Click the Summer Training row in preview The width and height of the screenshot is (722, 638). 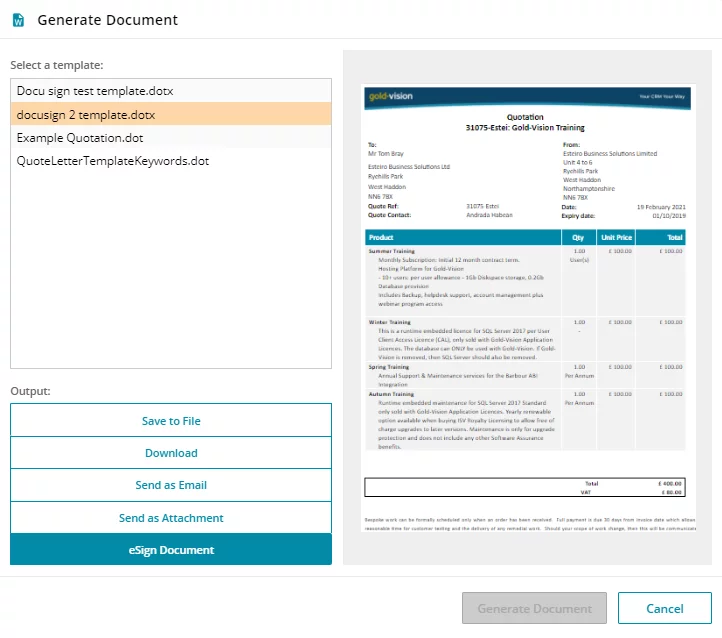[x=525, y=280]
